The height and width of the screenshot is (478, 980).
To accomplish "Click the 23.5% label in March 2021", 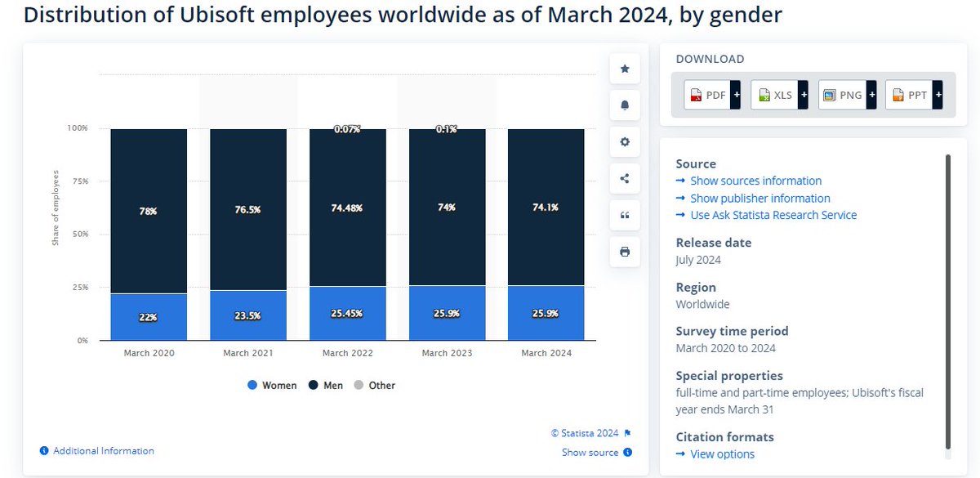I will (248, 315).
